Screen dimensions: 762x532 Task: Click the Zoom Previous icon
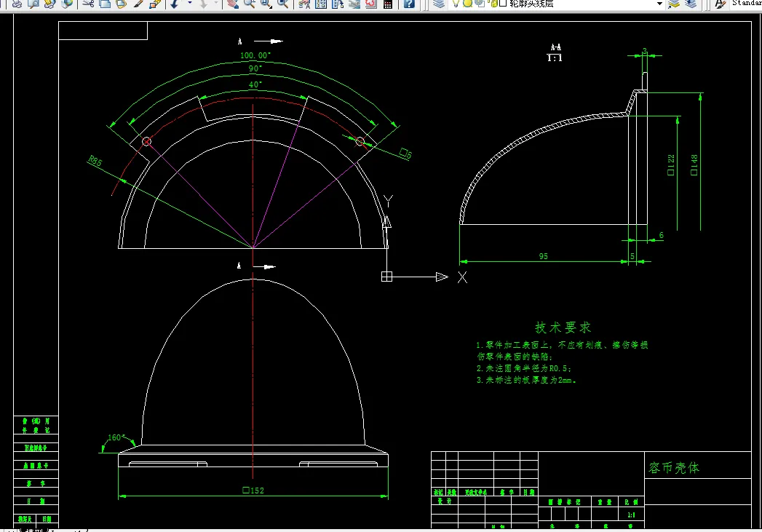pos(283,4)
